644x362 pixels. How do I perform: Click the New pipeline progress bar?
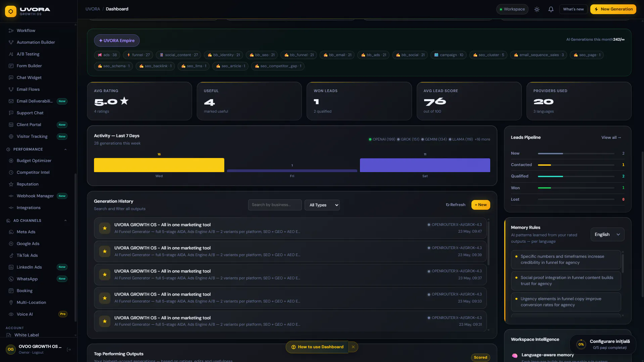(576, 154)
